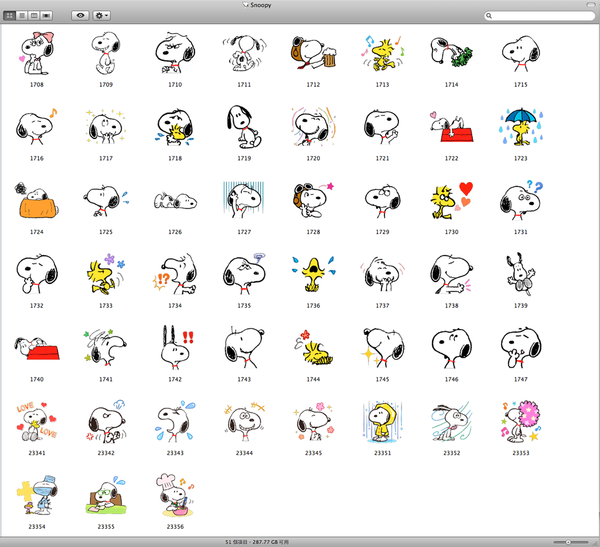Click the file name label 1715
This screenshot has height=547, width=600.
tap(521, 85)
